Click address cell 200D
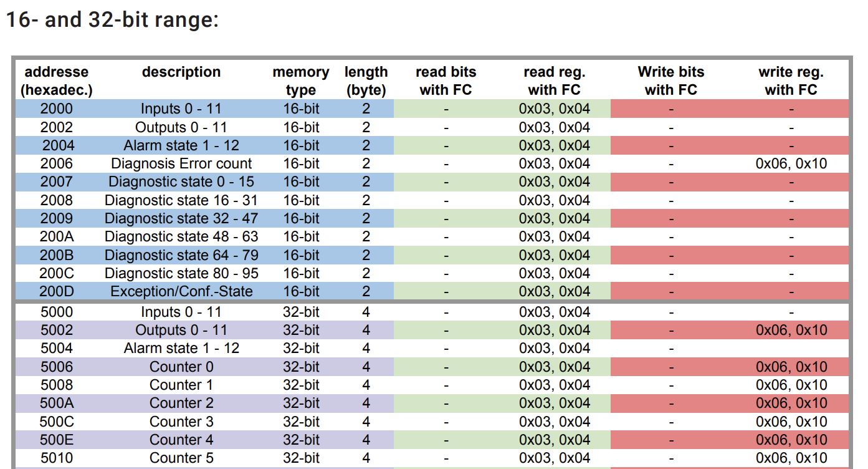 point(57,292)
